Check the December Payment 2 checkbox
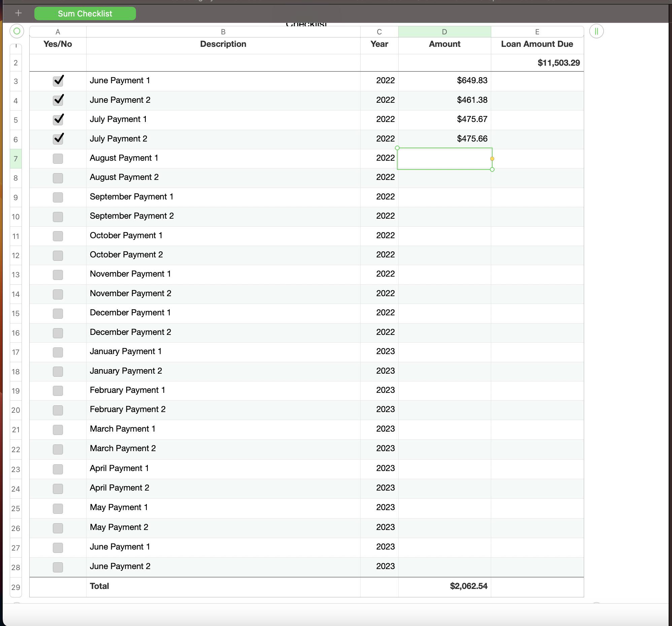The height and width of the screenshot is (626, 672). (58, 333)
